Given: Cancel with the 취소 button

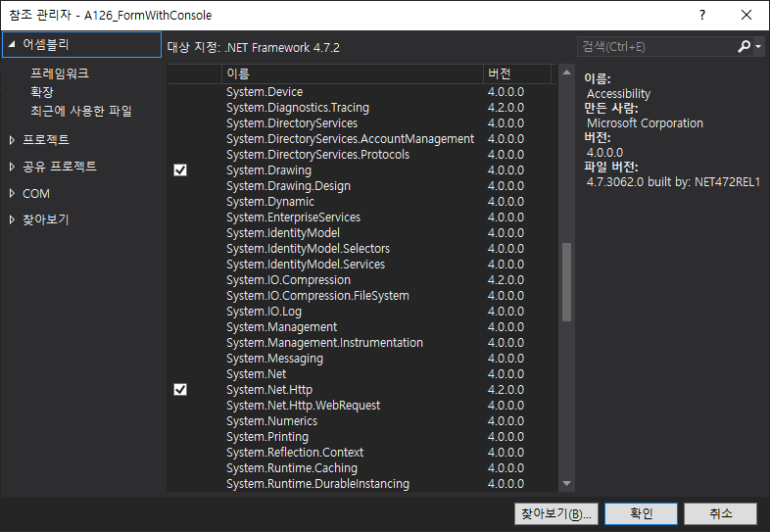Looking at the screenshot, I should click(x=720, y=513).
